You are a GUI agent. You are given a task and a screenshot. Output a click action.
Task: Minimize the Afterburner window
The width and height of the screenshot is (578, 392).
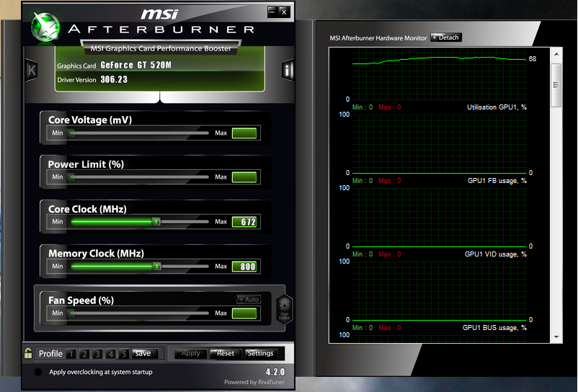[272, 12]
